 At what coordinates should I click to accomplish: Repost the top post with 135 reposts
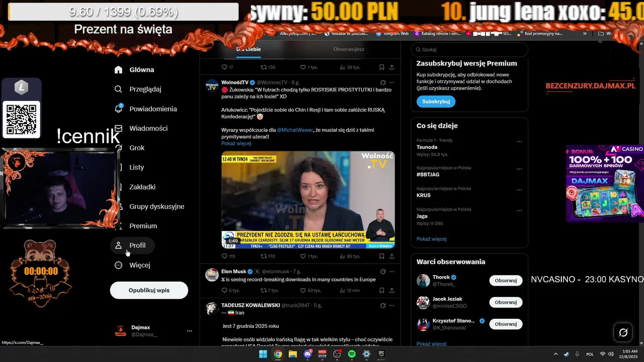(264, 67)
